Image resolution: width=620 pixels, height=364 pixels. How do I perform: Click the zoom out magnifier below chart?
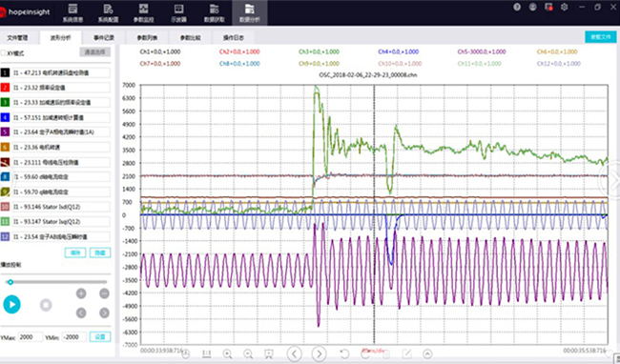248,354
